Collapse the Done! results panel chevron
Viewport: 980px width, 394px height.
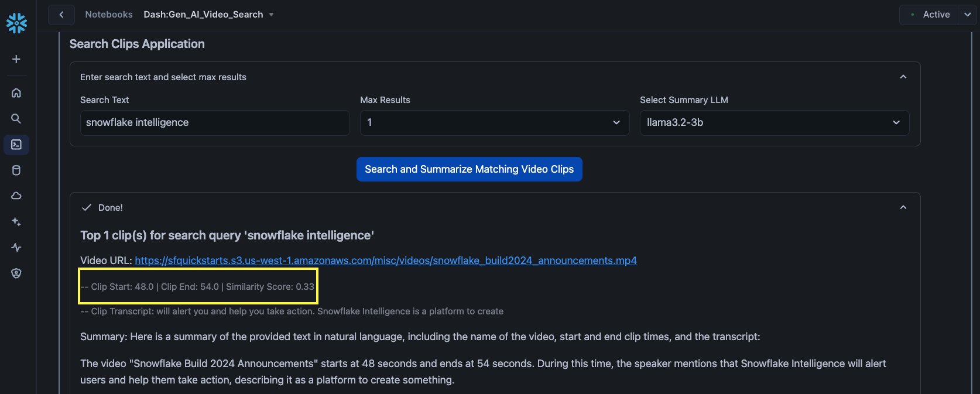click(903, 207)
